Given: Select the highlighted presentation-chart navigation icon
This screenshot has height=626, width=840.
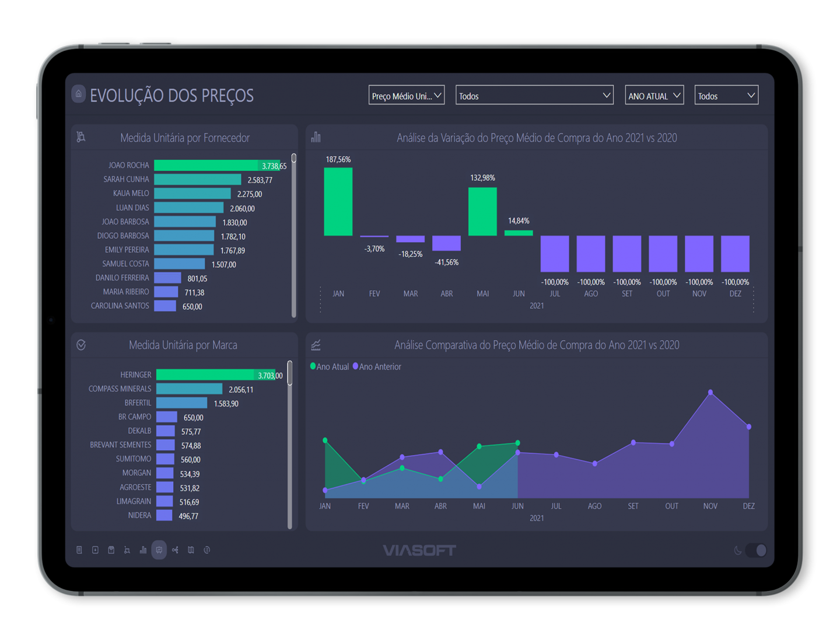Looking at the screenshot, I should tap(159, 550).
